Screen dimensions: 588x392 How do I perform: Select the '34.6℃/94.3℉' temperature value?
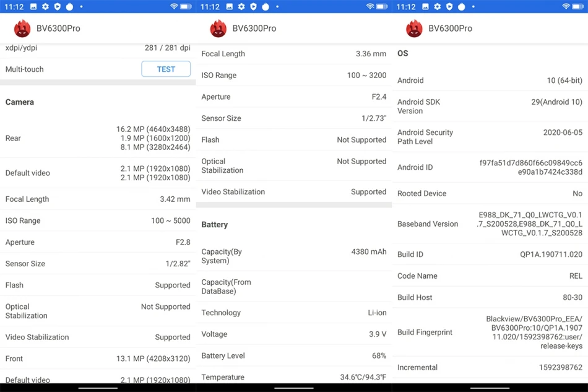point(363,377)
